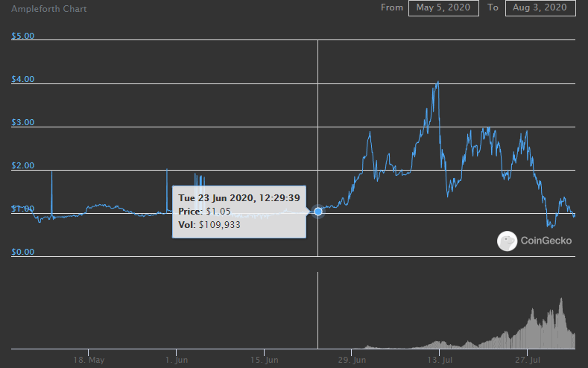Click the 18. May date label
Viewport: 588px width, 368px height.
click(89, 360)
